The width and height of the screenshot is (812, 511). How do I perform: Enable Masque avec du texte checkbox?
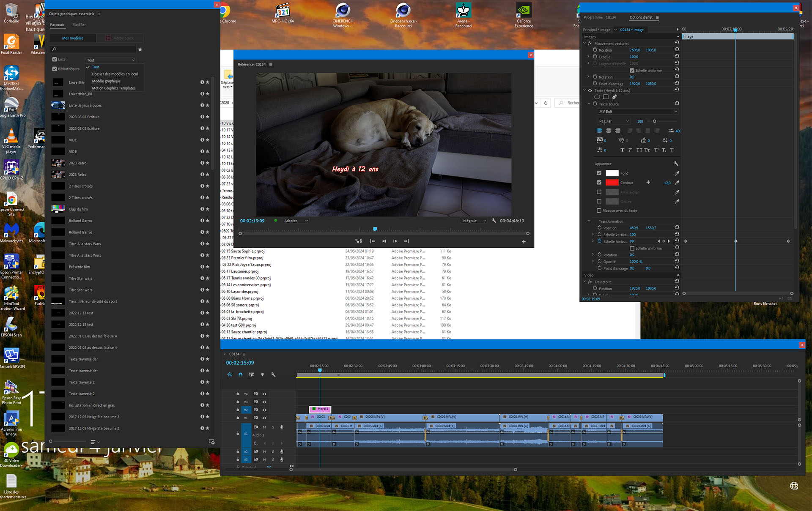coord(599,210)
